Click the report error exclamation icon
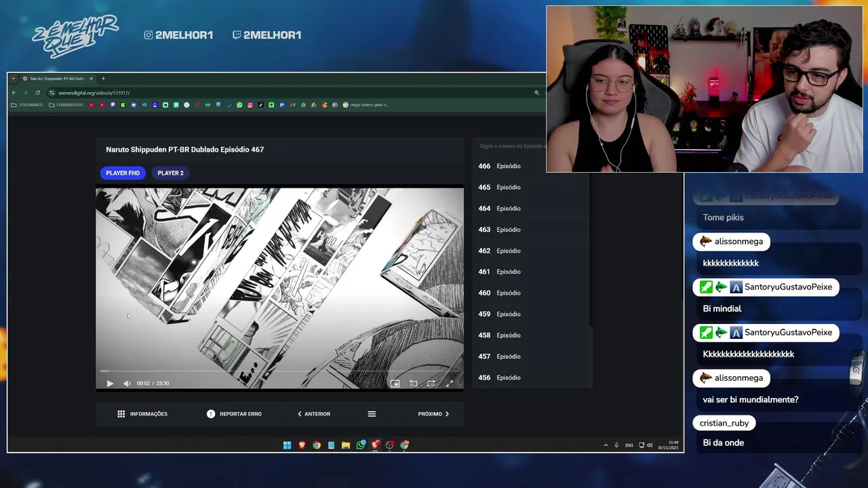This screenshot has height=488, width=868. coord(211,414)
